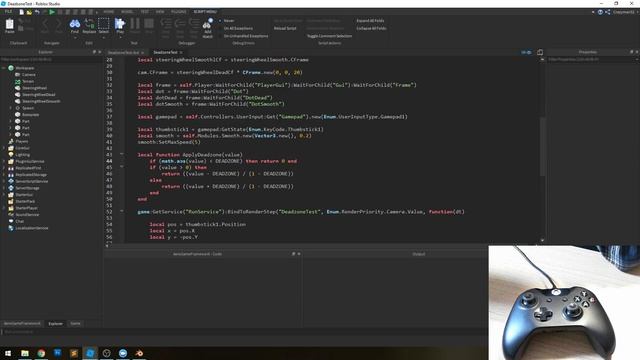
Task: Open the dropdown arrow under Find
Action: (75, 37)
